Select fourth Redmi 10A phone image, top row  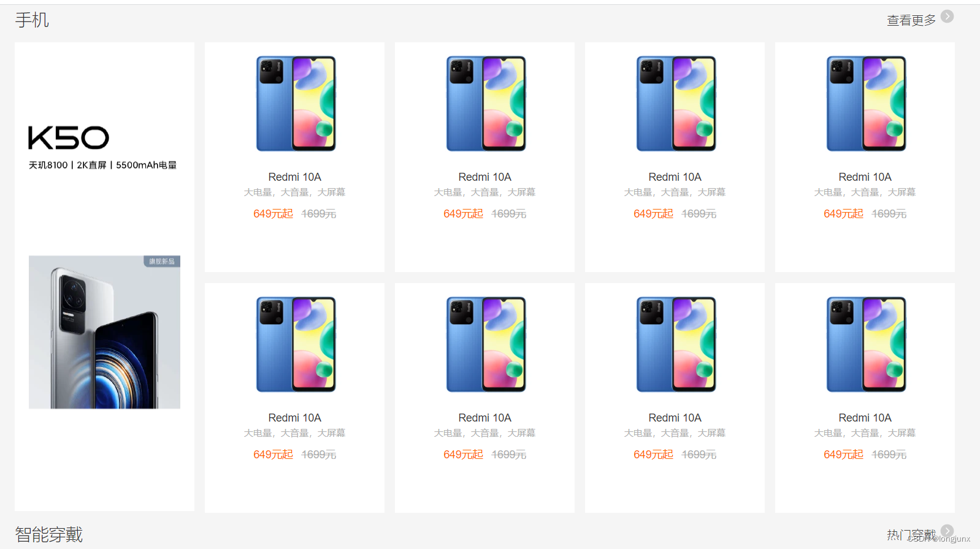pos(865,104)
